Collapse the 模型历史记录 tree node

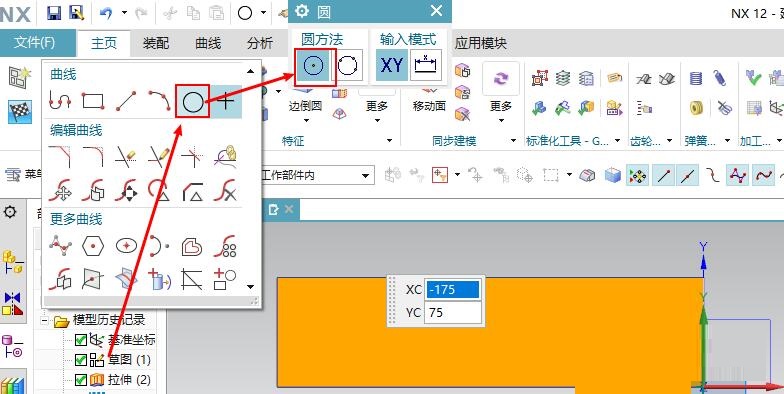point(45,320)
